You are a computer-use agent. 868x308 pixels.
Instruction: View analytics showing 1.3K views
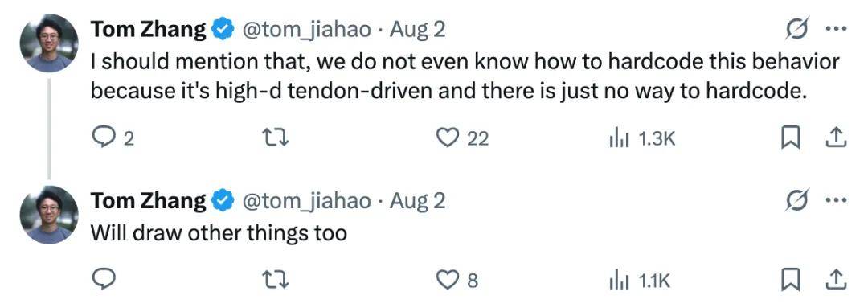(x=642, y=138)
